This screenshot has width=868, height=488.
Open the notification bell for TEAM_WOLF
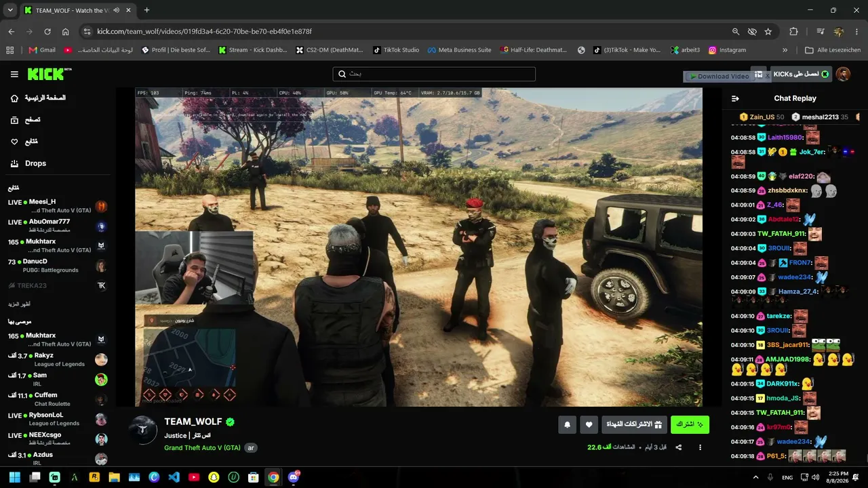pyautogui.click(x=567, y=425)
